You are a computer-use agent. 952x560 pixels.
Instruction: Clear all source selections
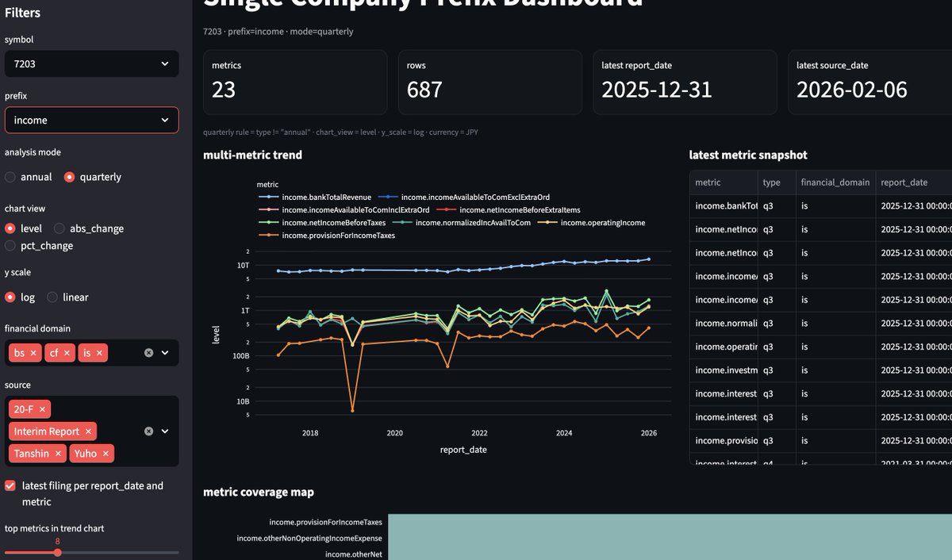pyautogui.click(x=148, y=432)
